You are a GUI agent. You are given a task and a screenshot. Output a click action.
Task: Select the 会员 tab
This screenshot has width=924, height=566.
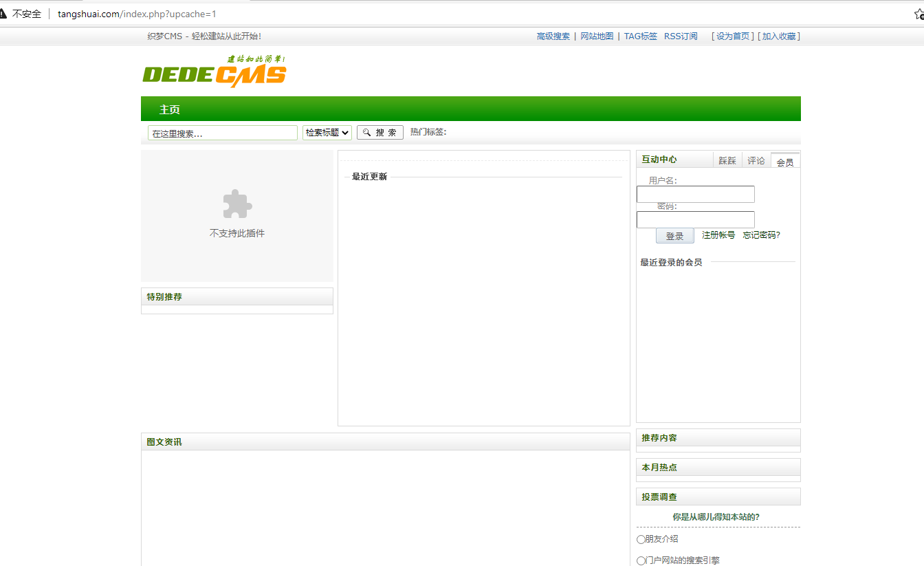(784, 161)
